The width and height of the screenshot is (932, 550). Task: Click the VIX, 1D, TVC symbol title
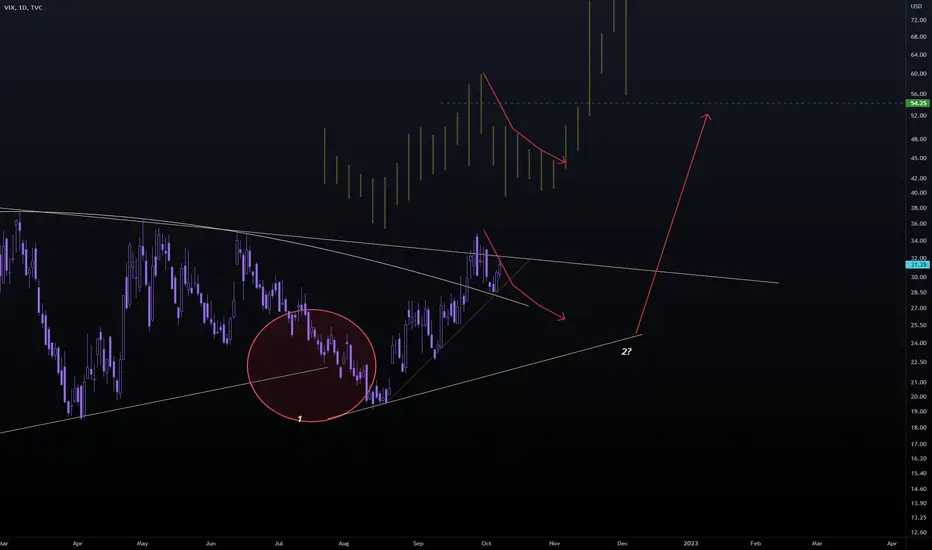point(23,8)
